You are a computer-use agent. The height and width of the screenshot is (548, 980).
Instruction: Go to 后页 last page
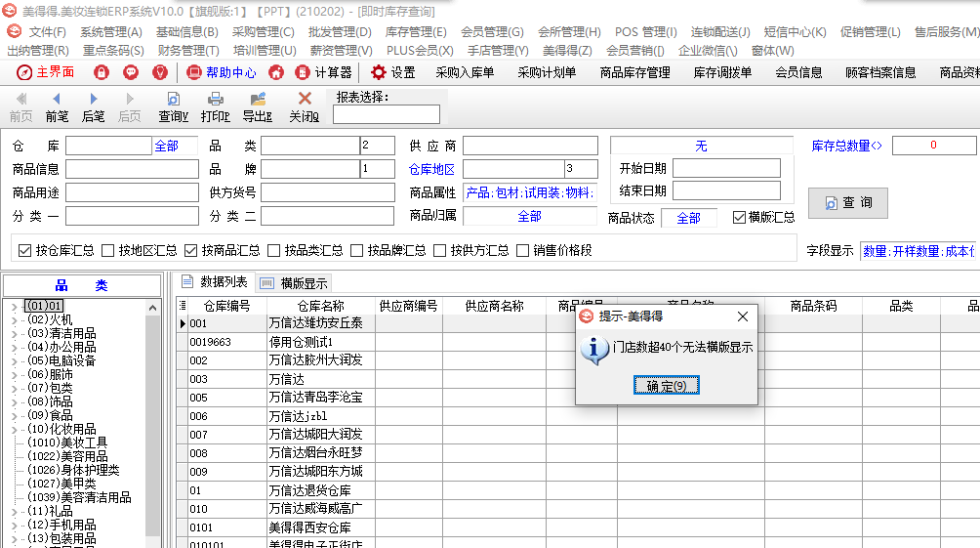[x=130, y=107]
